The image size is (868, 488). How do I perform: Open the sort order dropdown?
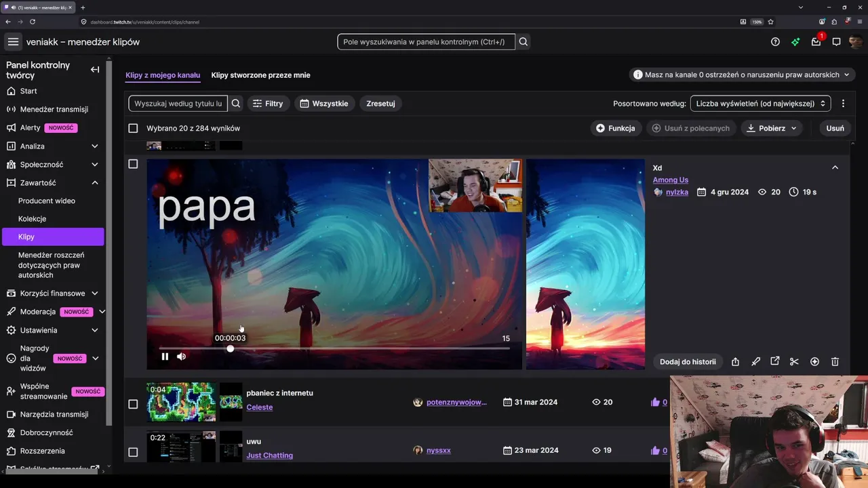(760, 104)
